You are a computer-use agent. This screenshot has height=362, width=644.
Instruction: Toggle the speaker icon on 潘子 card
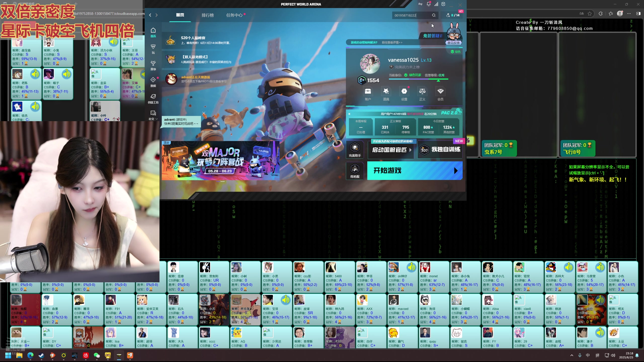[600, 333]
